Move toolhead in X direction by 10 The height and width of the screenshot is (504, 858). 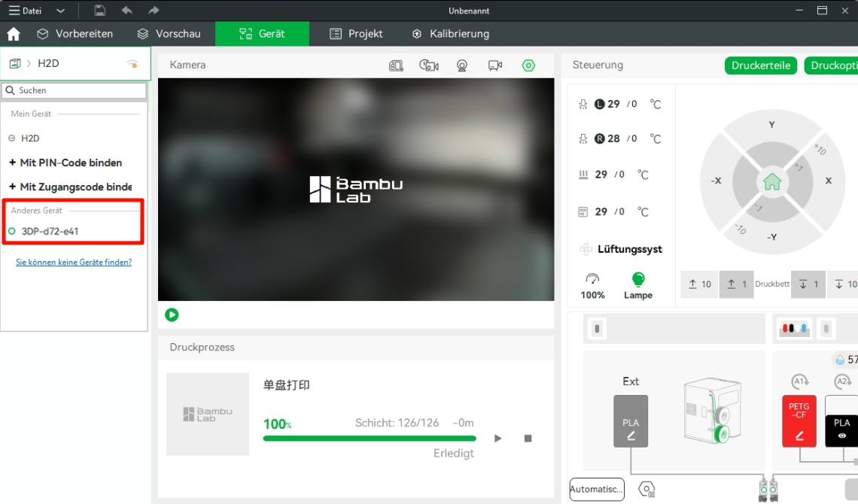tap(829, 181)
